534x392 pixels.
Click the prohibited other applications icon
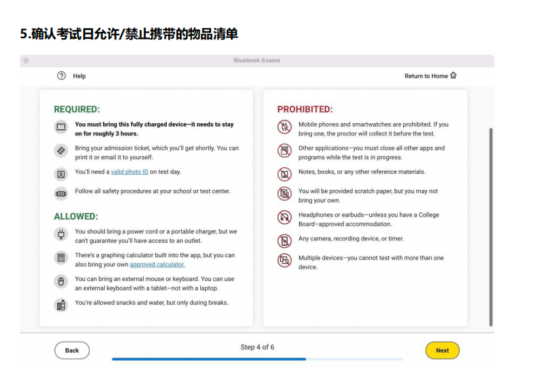(x=285, y=150)
